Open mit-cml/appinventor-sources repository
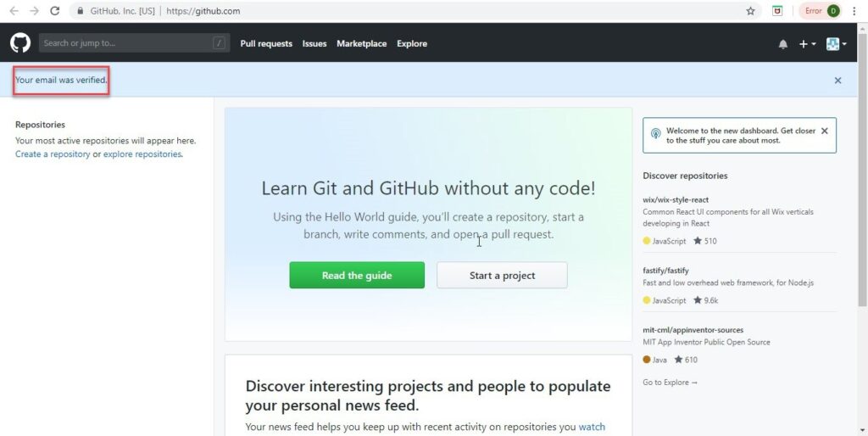The image size is (868, 436). [x=693, y=330]
